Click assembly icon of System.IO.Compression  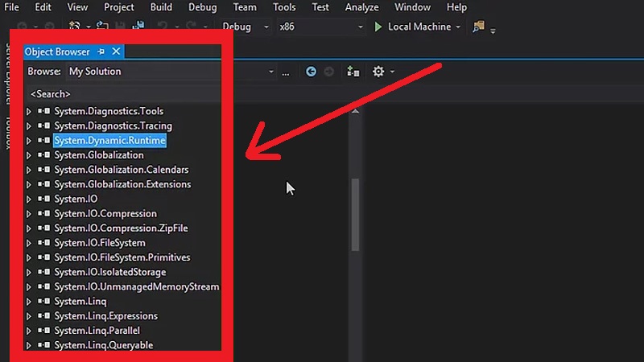click(44, 213)
